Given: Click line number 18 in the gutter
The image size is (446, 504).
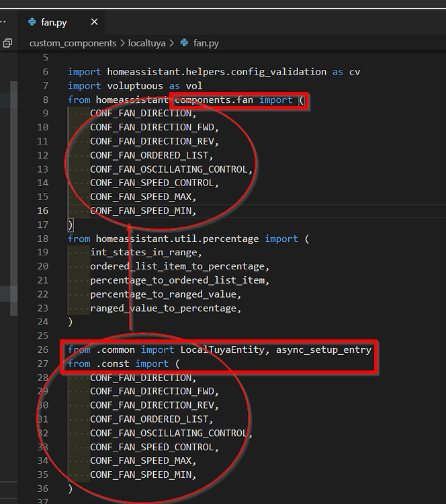Looking at the screenshot, I should [x=43, y=239].
